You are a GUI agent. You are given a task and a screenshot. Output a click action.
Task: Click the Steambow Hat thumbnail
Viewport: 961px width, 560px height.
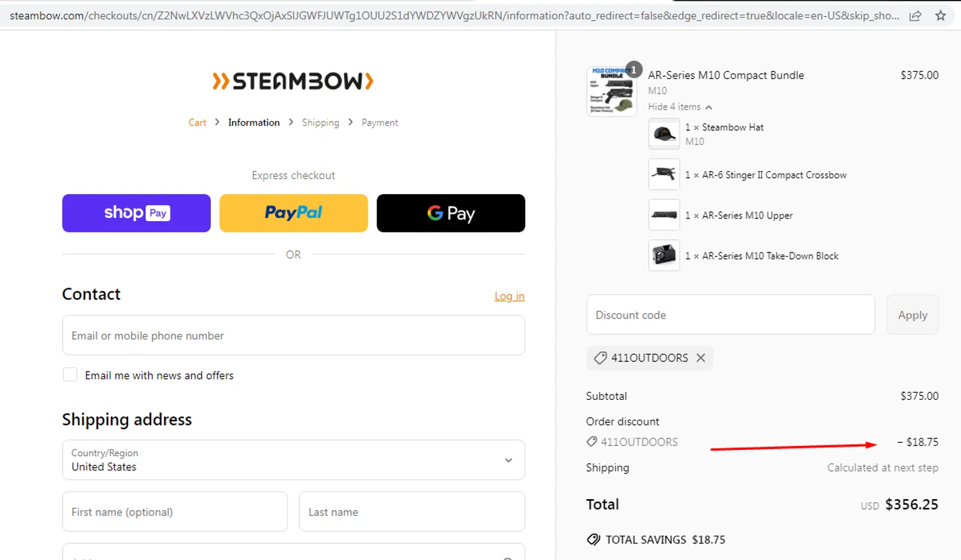click(664, 134)
